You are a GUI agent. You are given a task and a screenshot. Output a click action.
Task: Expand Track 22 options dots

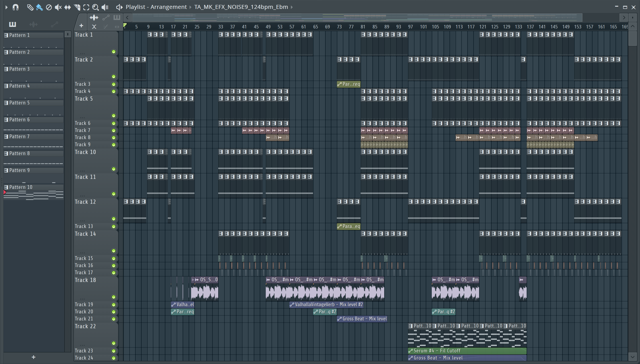pos(82,345)
